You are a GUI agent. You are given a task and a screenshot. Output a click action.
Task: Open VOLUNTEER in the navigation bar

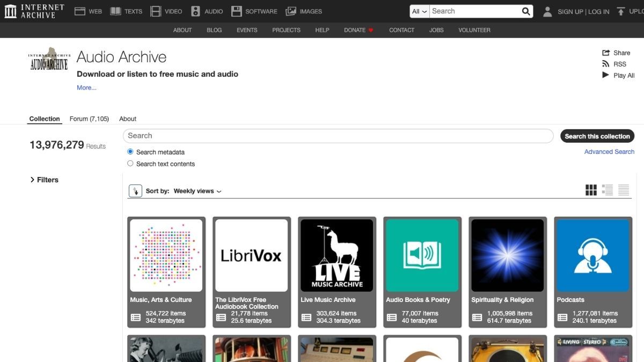point(474,30)
